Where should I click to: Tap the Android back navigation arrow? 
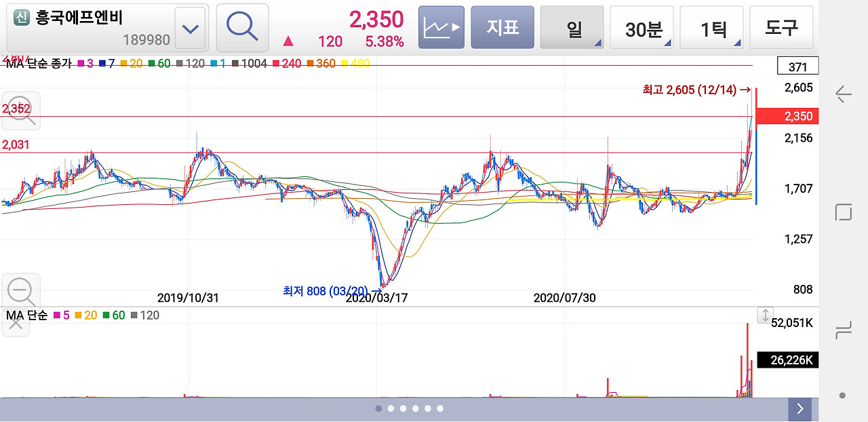(x=843, y=94)
